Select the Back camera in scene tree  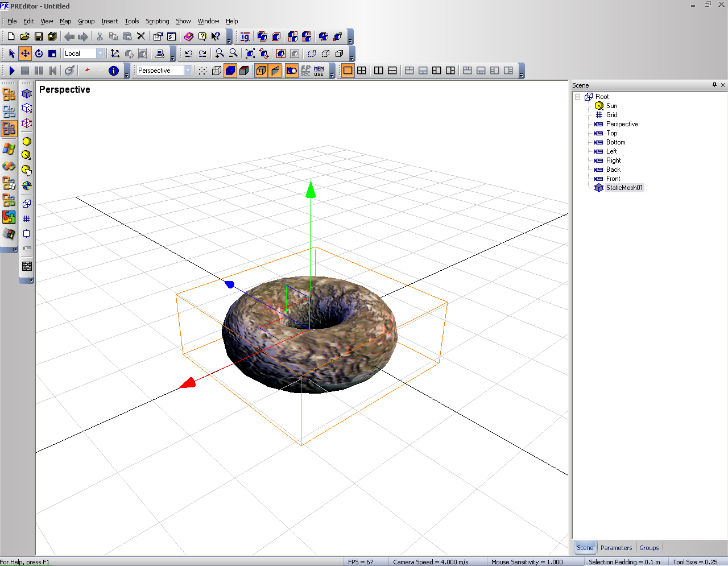[x=613, y=170]
